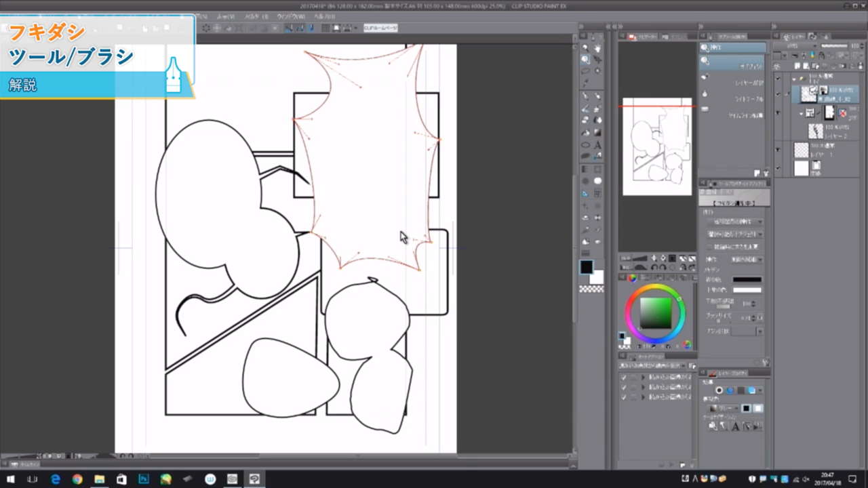Select the Zoom magnifier tool

[585, 48]
